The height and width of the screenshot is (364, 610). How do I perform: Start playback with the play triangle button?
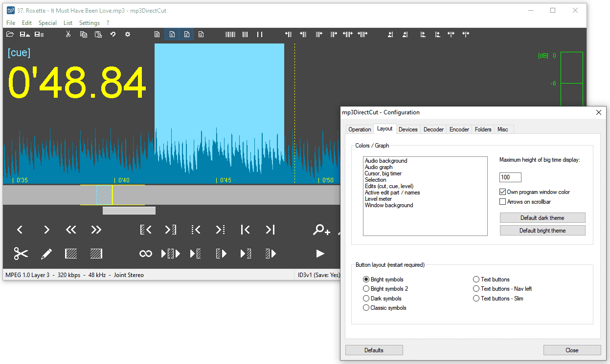pyautogui.click(x=320, y=254)
